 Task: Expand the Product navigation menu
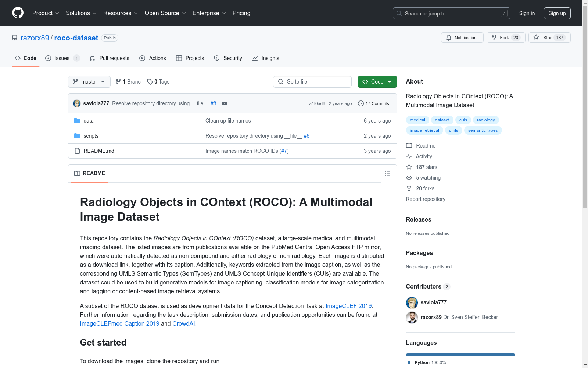(46, 13)
